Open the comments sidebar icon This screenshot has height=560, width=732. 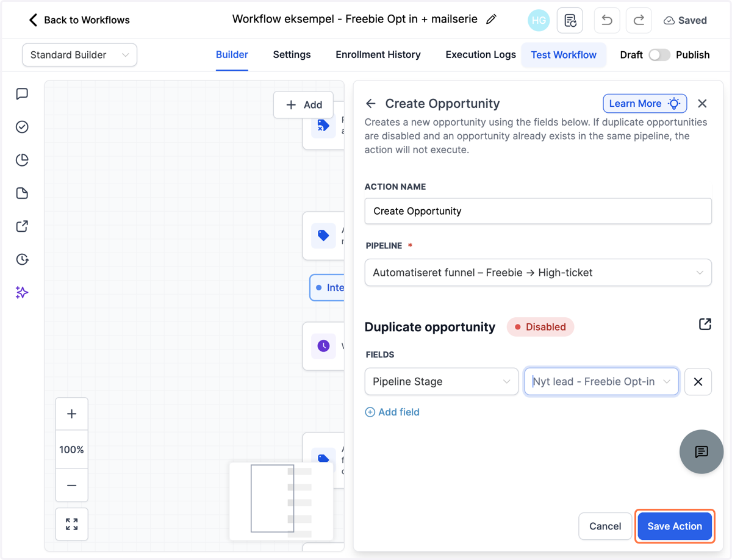(22, 94)
